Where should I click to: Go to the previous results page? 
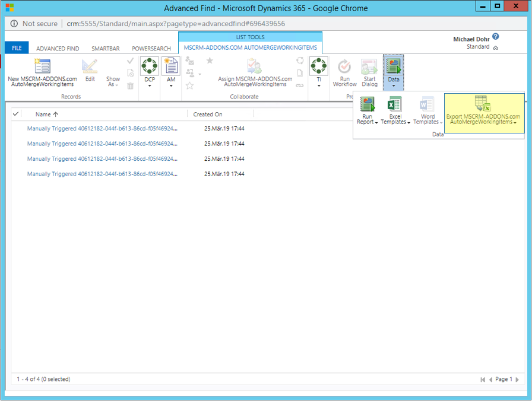pyautogui.click(x=490, y=380)
